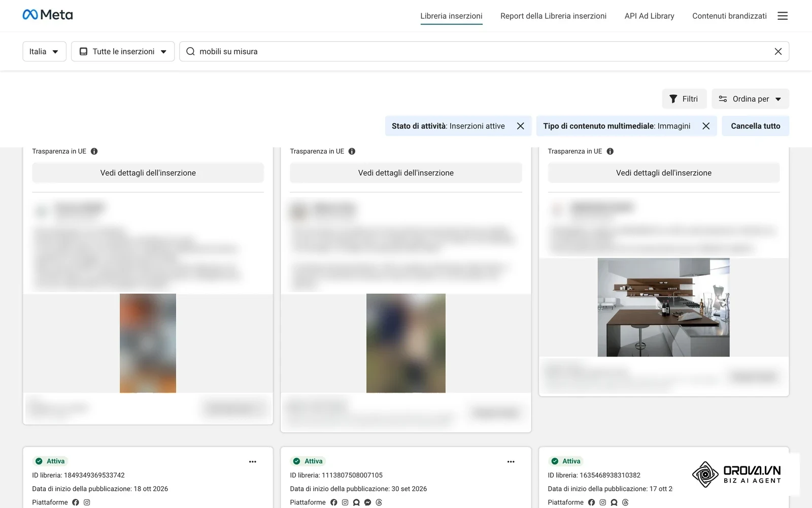Open three-dots menu for ad 1113807508007105
Screen dimensions: 812x508
point(511,462)
